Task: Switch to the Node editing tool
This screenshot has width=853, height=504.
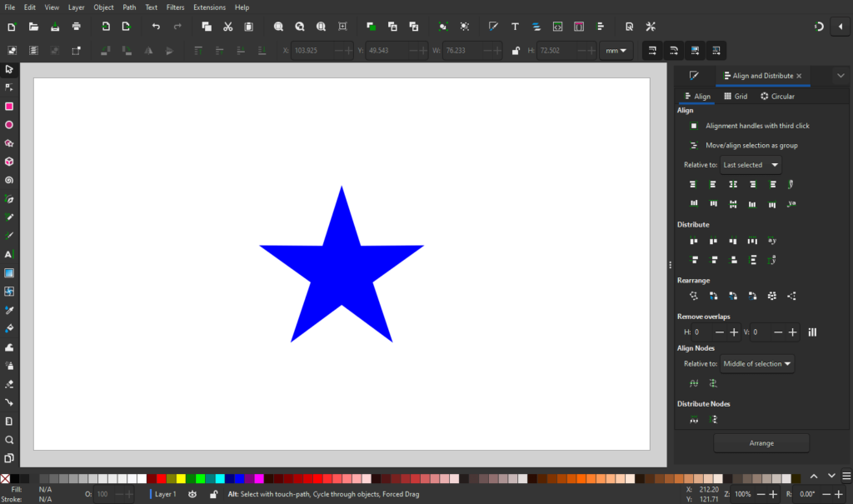Action: 9,87
